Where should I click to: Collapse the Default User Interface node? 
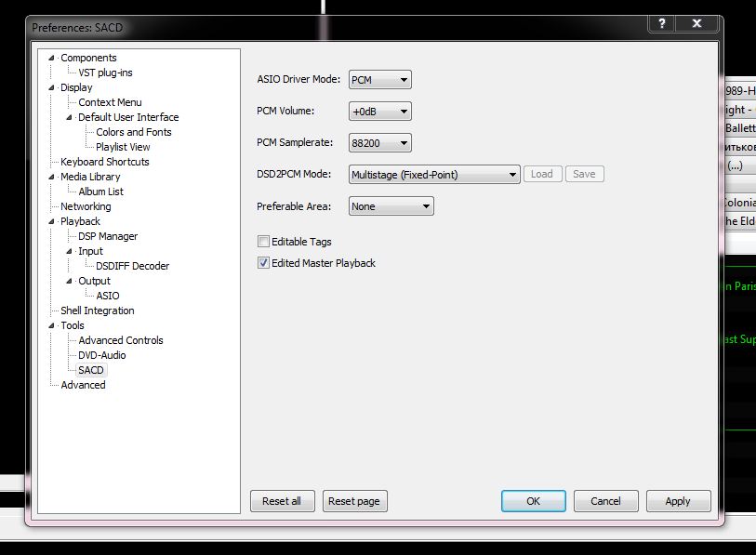tap(69, 117)
